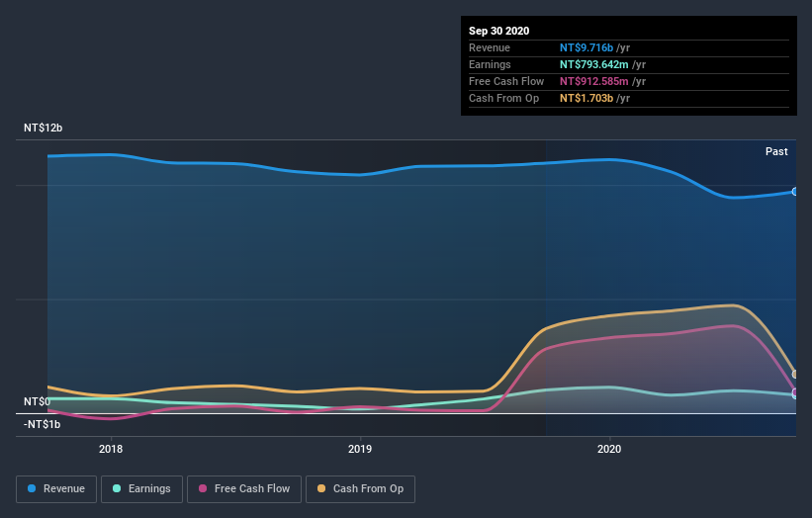
Task: Click the Free Cash Flow endpoint marker
Action: pyautogui.click(x=795, y=391)
